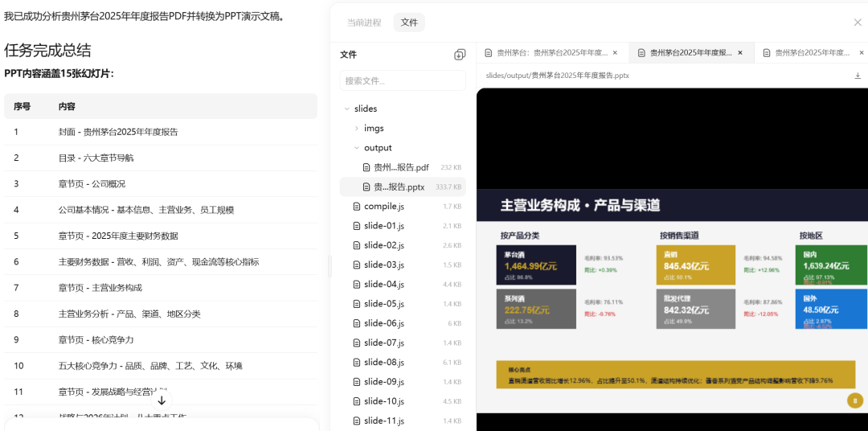Screen dimensions: 868x431
Task: Click the scroll-to-bottom arrow button in chat
Action: (162, 400)
